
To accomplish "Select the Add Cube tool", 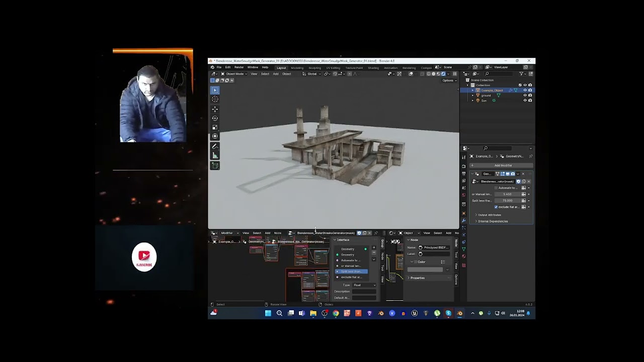I will (215, 165).
